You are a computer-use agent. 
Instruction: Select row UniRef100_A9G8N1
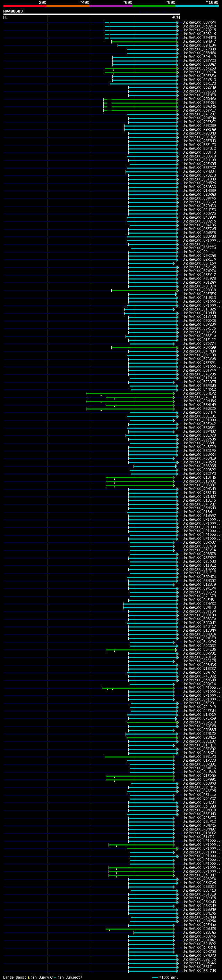point(199,443)
